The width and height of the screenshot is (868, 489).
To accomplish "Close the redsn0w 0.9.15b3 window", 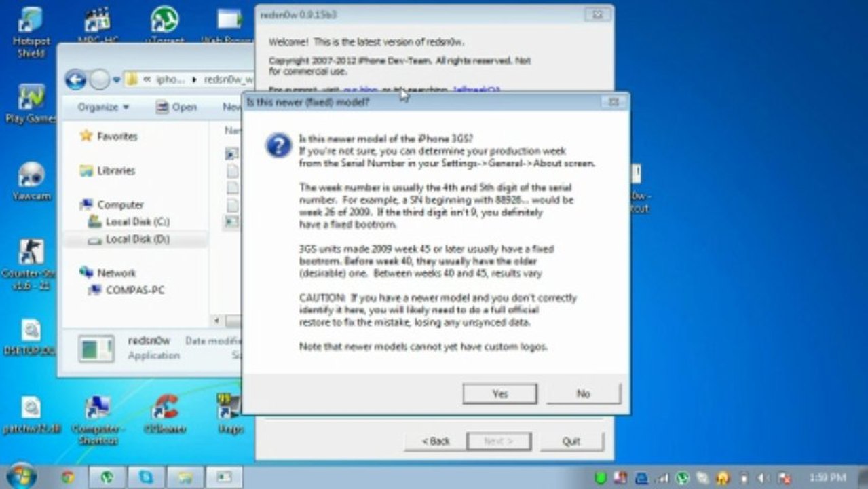I will (597, 14).
